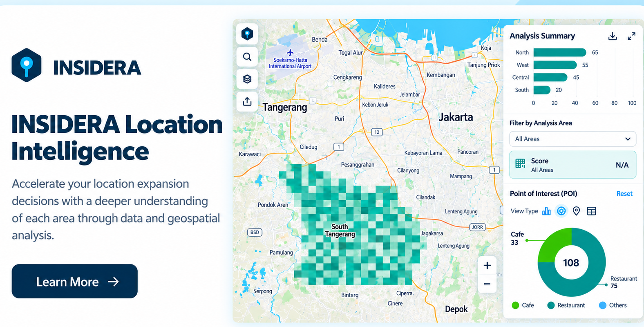This screenshot has height=327, width=644.
Task: Click the 108 total in donut center
Action: (x=571, y=263)
